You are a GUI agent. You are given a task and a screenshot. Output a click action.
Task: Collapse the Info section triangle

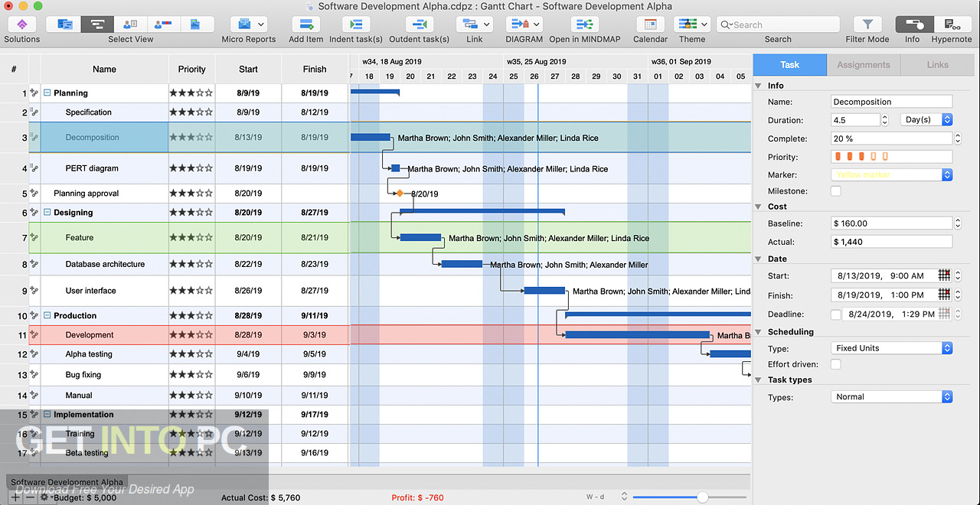coord(759,86)
